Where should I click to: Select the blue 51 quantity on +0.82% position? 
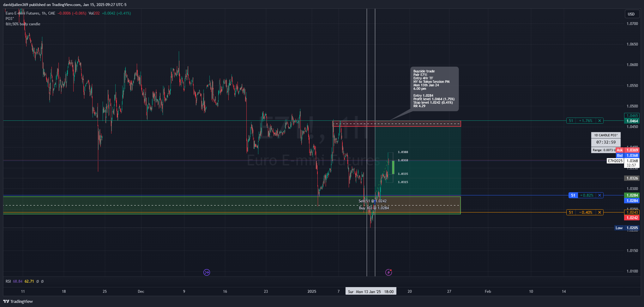tap(573, 195)
